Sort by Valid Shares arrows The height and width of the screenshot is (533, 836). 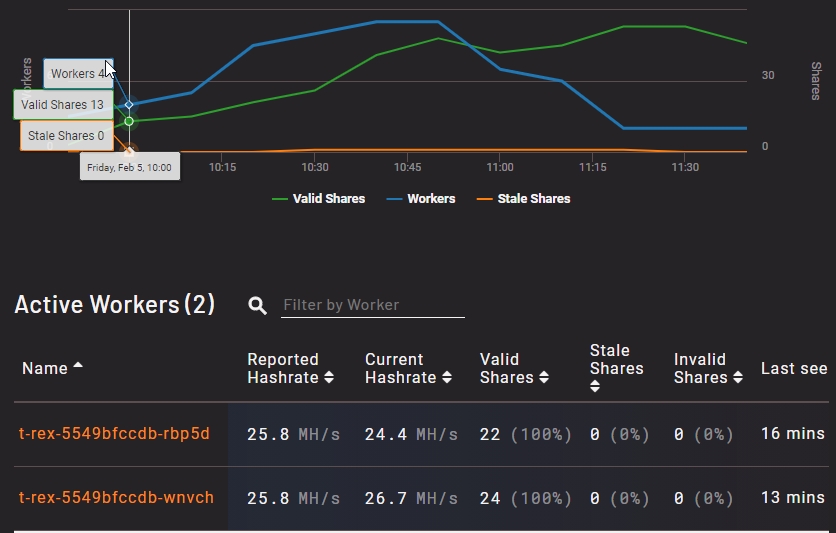[544, 378]
